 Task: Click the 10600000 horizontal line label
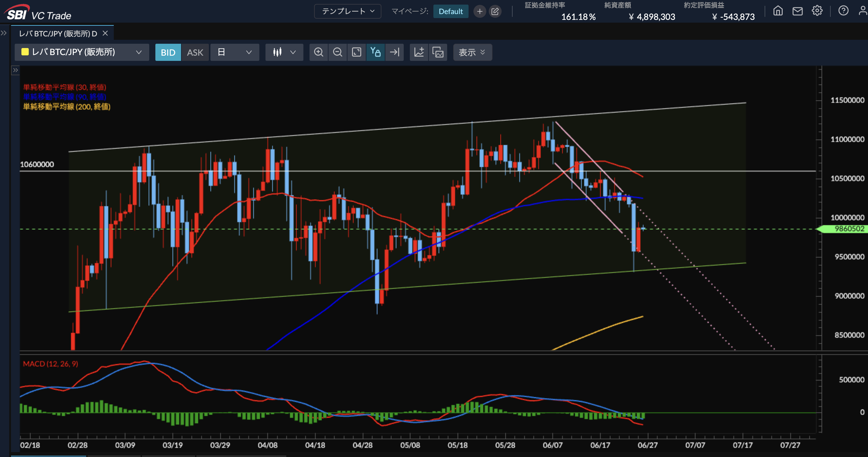(37, 165)
